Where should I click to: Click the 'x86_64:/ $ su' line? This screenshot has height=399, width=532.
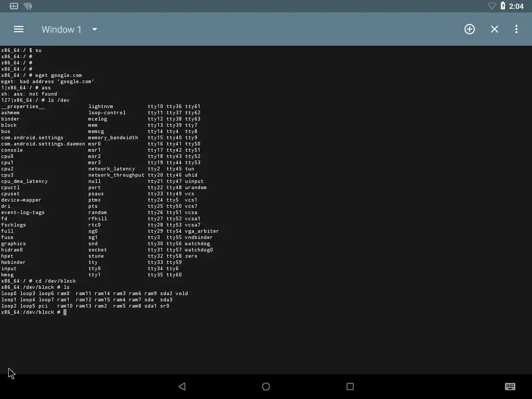point(21,50)
